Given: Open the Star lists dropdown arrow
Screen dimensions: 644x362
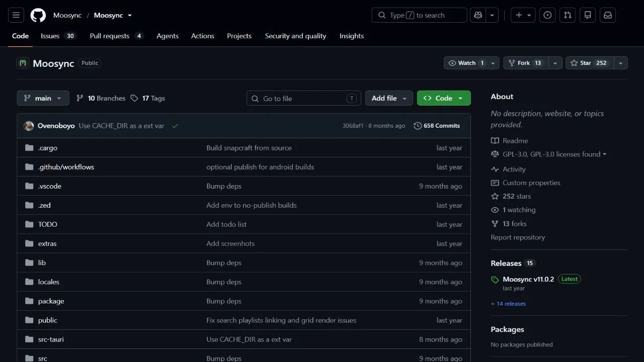Looking at the screenshot, I should click(620, 63).
